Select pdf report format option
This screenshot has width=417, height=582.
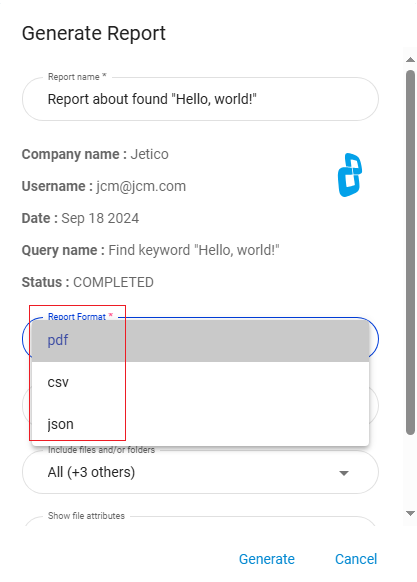pos(200,341)
